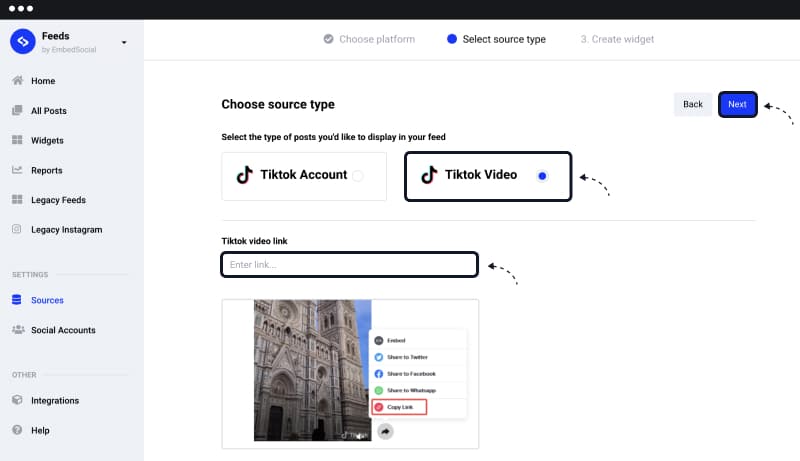Click the Legacy Instagram camera icon

tap(17, 229)
